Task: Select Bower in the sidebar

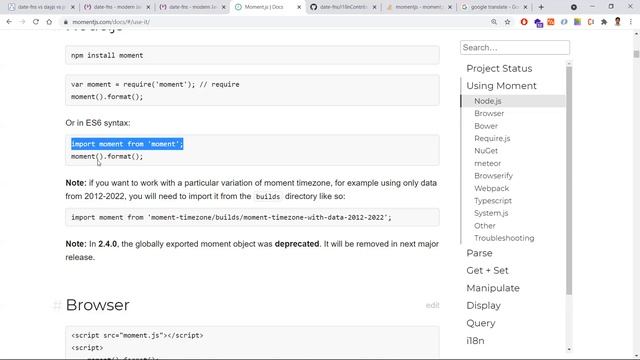Action: (486, 126)
